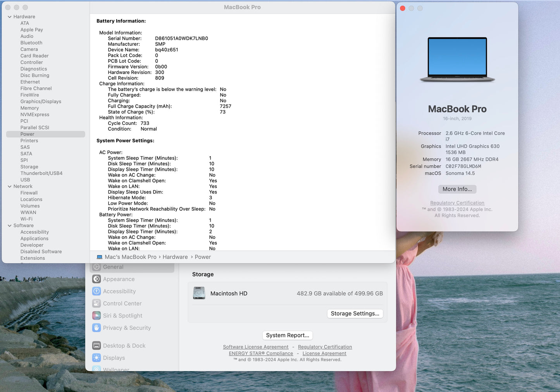This screenshot has height=392, width=560.
Task: Open Siri & Spotlight settings
Action: (x=122, y=315)
